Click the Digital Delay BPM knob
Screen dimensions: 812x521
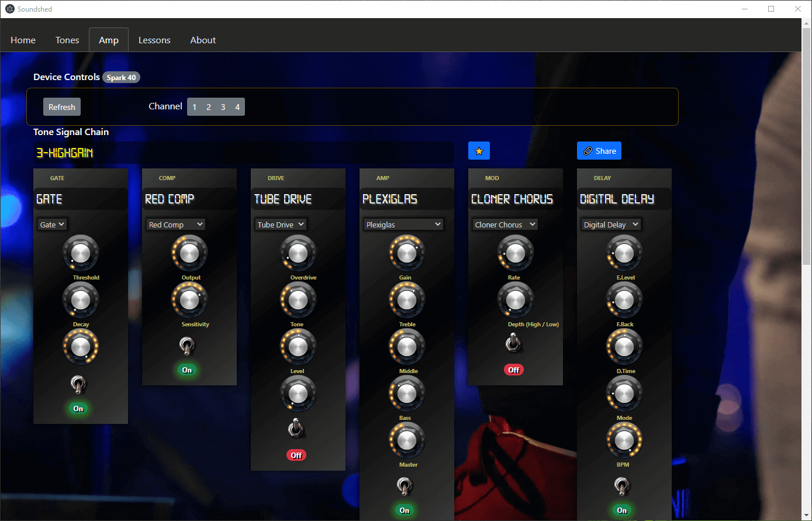[624, 440]
